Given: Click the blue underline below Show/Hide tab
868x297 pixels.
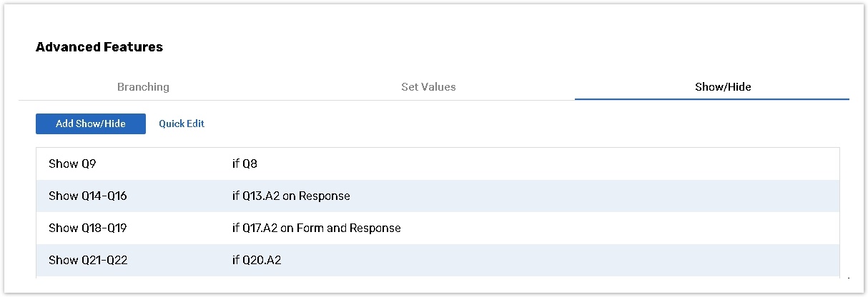Looking at the screenshot, I should click(711, 99).
